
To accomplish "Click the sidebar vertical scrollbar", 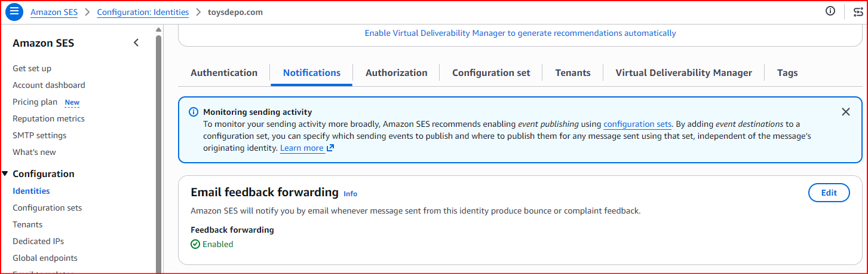I will coord(158,154).
